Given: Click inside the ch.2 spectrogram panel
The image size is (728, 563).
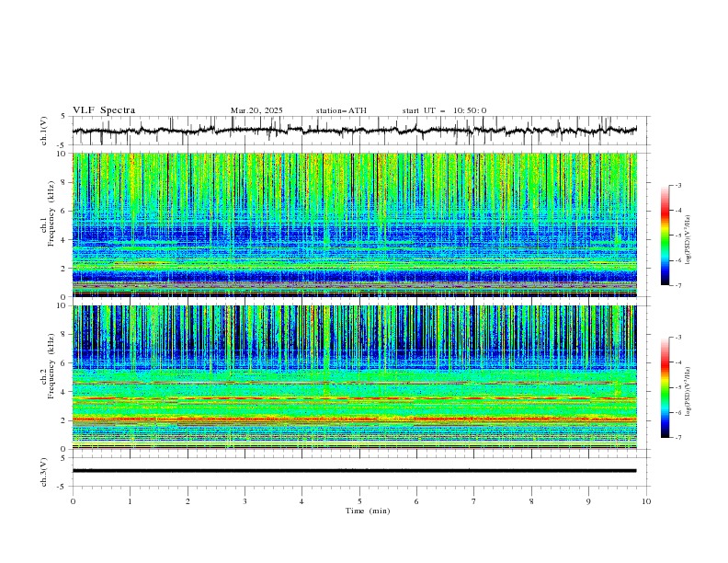Looking at the screenshot, I should pos(355,377).
